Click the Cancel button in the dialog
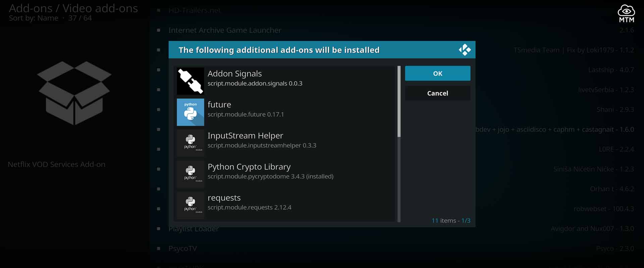 (437, 93)
